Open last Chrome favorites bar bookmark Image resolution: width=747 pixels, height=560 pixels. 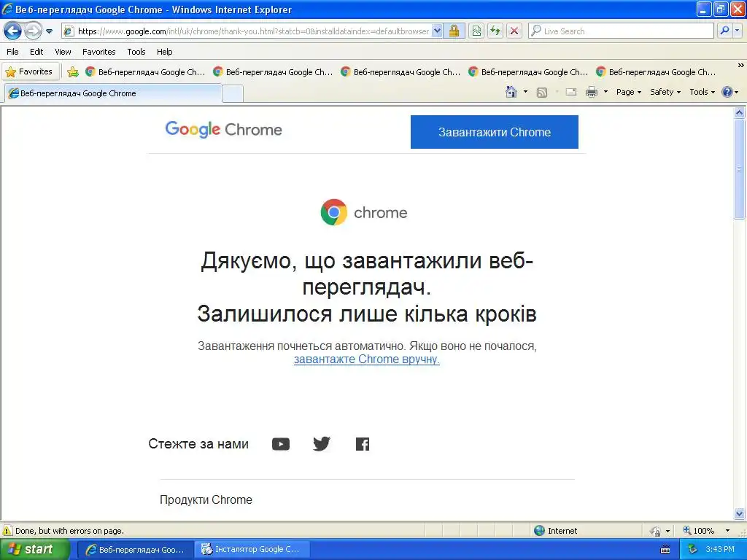656,72
